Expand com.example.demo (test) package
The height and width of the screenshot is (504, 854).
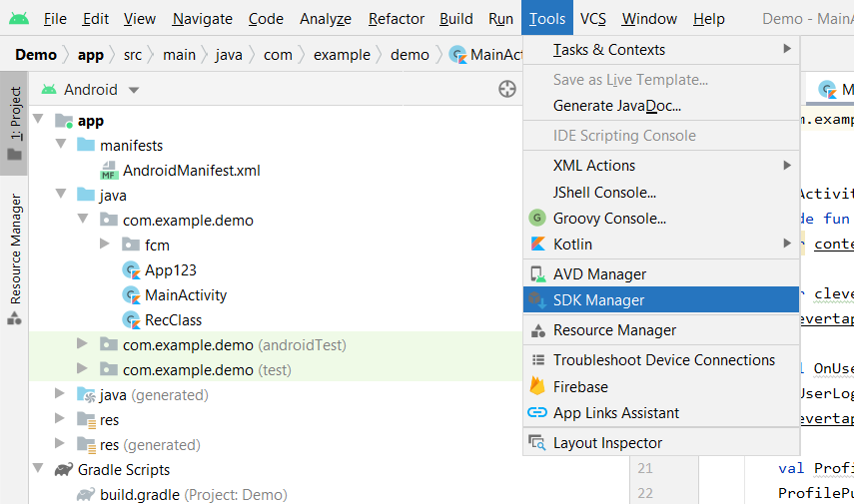pos(82,368)
